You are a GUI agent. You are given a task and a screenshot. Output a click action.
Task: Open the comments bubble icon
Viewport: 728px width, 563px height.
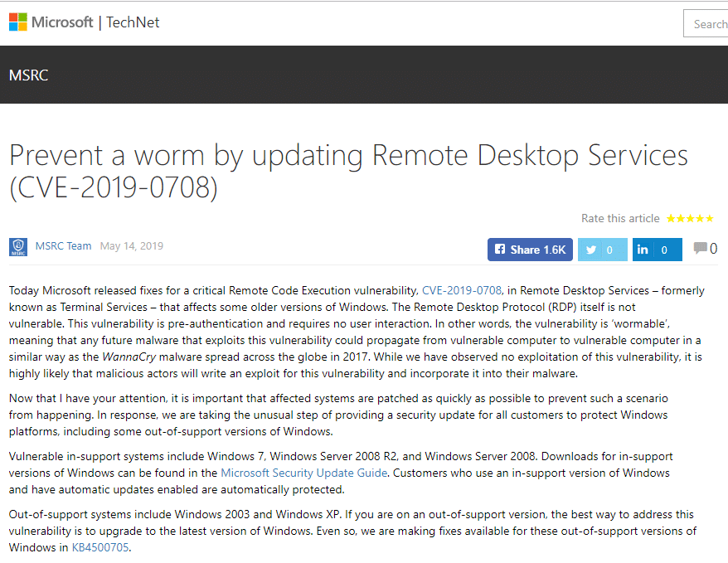(700, 248)
